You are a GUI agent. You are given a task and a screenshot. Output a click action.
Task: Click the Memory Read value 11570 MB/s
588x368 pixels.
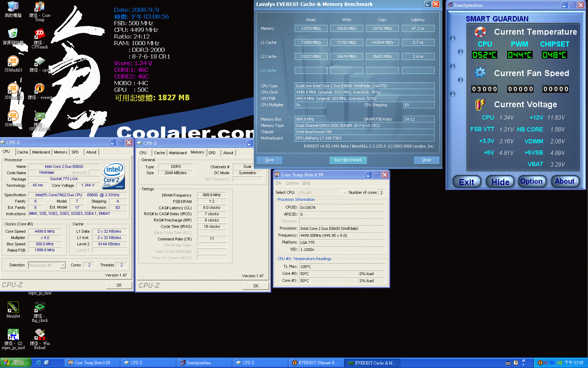[x=311, y=28]
